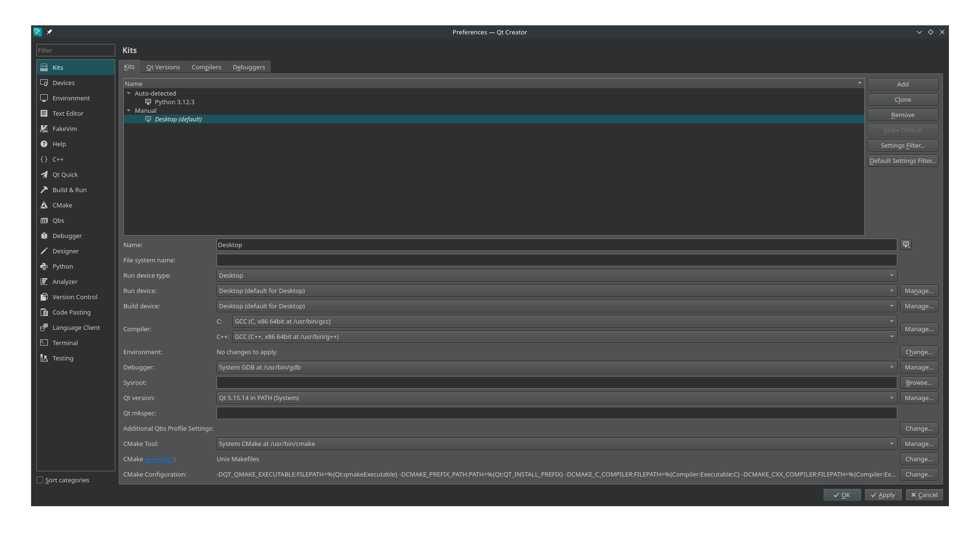Open the C++ category
The height and width of the screenshot is (543, 980).
click(76, 159)
